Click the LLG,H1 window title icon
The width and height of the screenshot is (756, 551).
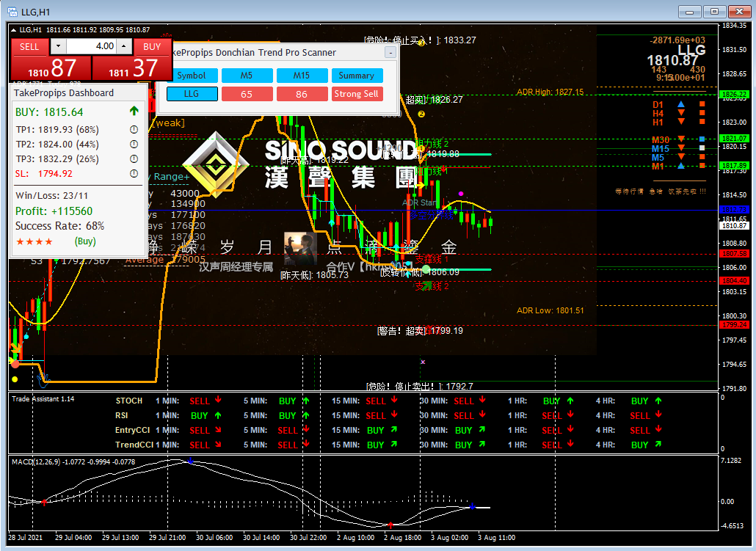(x=12, y=12)
